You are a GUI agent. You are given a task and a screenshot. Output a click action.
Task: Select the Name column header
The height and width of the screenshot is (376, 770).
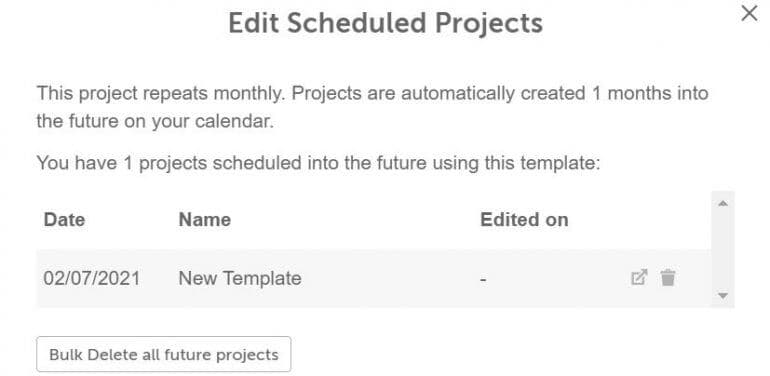coord(205,219)
